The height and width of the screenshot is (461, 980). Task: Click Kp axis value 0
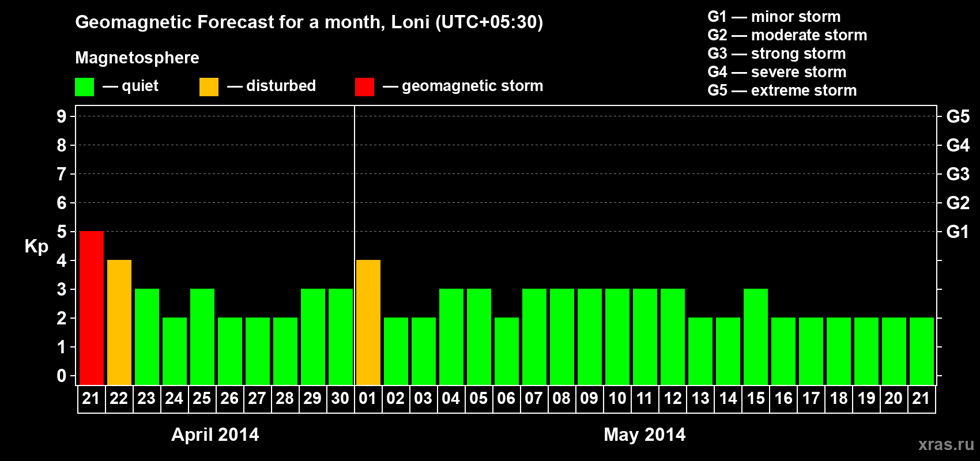[x=62, y=376]
